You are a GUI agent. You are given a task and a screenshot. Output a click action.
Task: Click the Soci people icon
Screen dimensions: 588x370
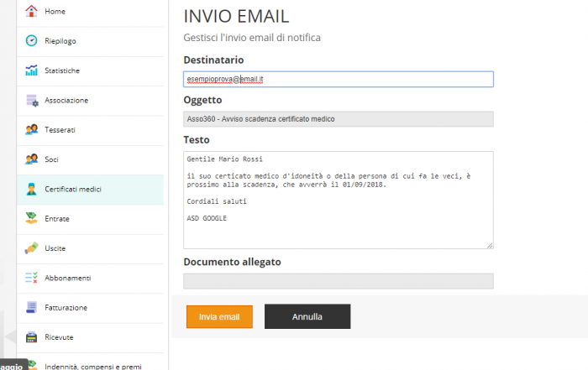coord(32,159)
